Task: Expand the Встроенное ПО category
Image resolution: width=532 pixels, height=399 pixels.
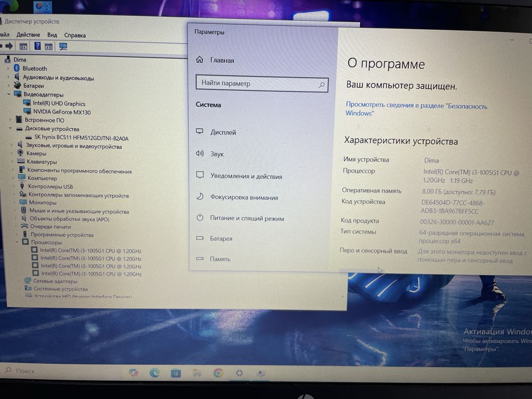Action: [11, 119]
